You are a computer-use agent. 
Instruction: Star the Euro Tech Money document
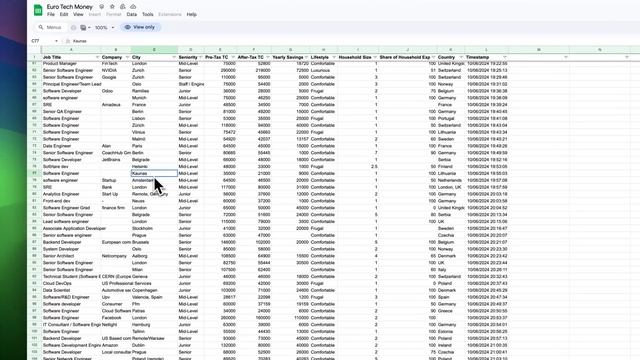pos(112,7)
